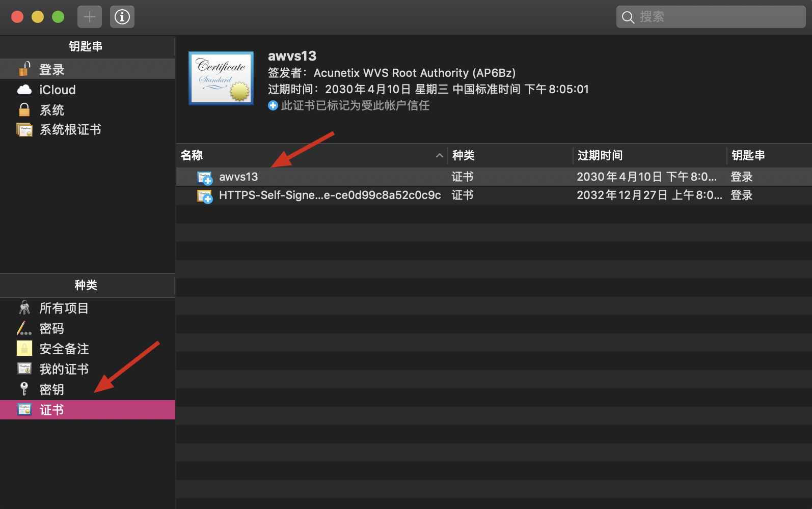
Task: Click 证书 kind cell in awvs13 row
Action: click(463, 177)
